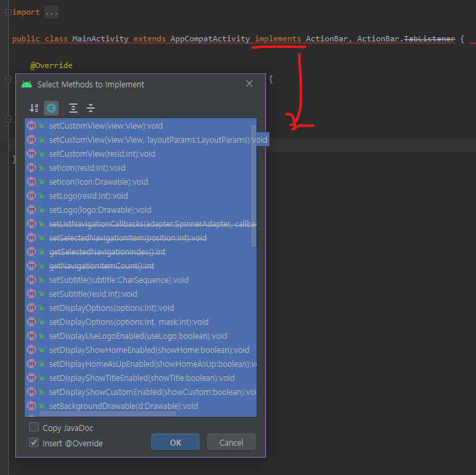The width and height of the screenshot is (476, 475).
Task: Select setDisplayUseLogoEnabled method
Action: pyautogui.click(x=141, y=336)
